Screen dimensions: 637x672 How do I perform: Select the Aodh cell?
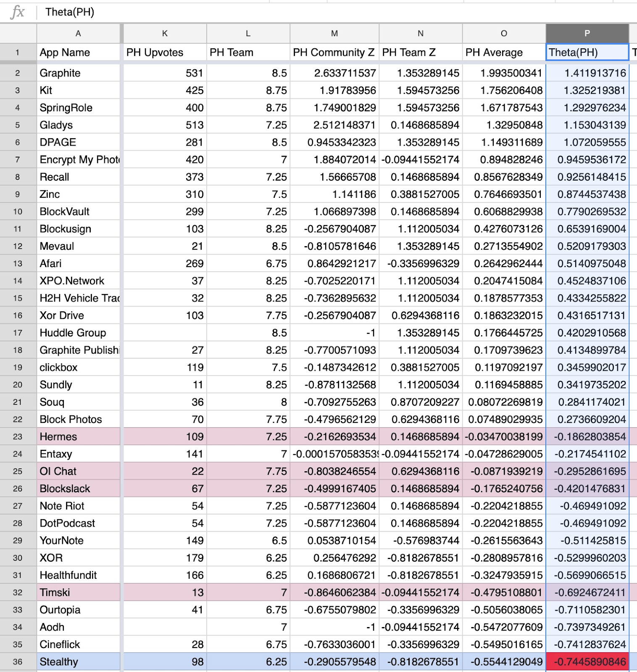pyautogui.click(x=79, y=627)
